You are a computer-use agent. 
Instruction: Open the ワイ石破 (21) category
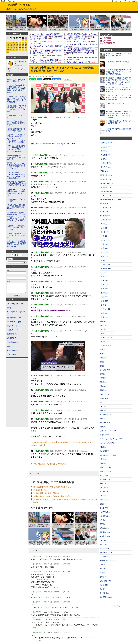pos(104,593)
